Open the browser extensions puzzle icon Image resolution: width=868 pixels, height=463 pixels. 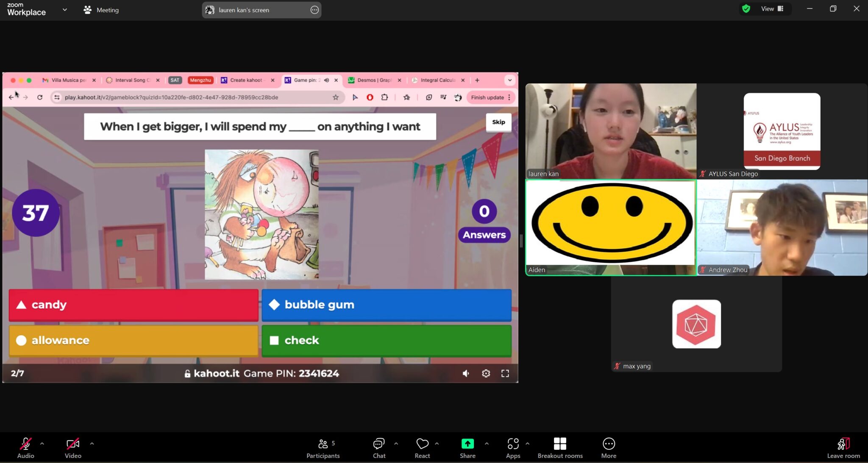tap(384, 97)
